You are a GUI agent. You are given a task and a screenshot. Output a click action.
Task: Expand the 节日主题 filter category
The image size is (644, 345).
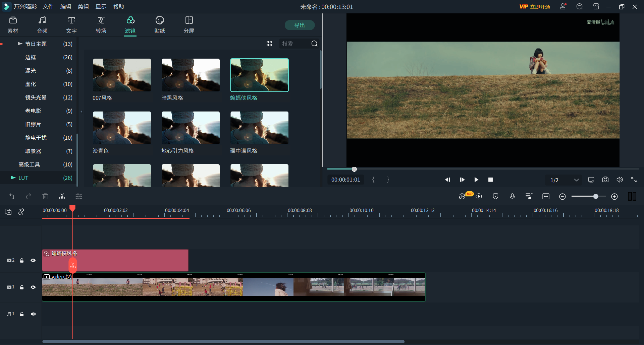[20, 44]
